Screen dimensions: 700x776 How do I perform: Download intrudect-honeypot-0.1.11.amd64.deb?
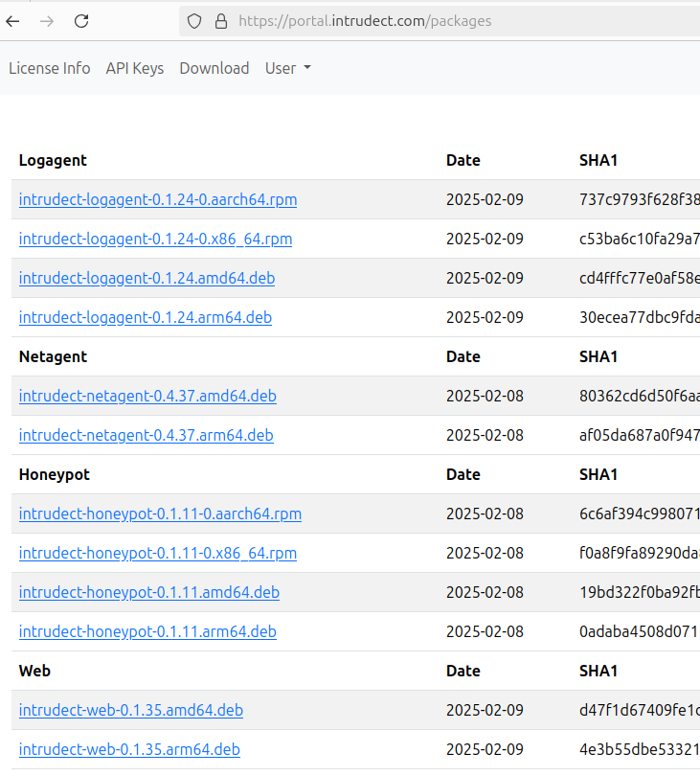click(x=148, y=592)
